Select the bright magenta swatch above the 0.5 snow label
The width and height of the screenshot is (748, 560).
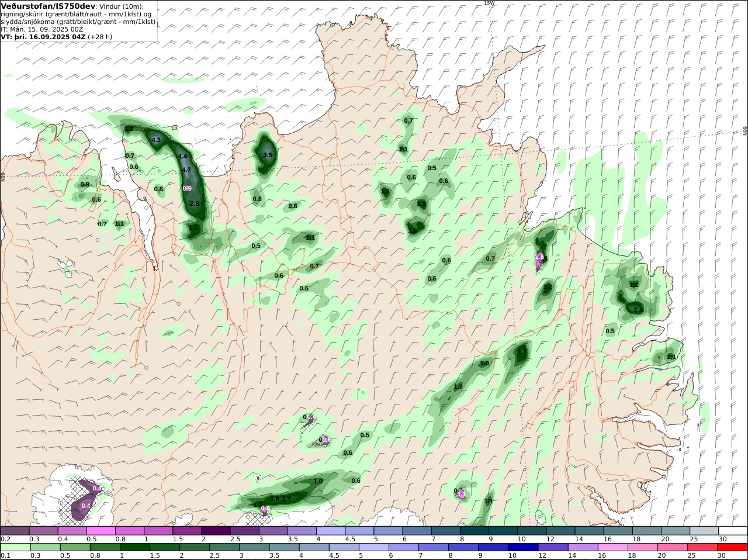(101, 531)
